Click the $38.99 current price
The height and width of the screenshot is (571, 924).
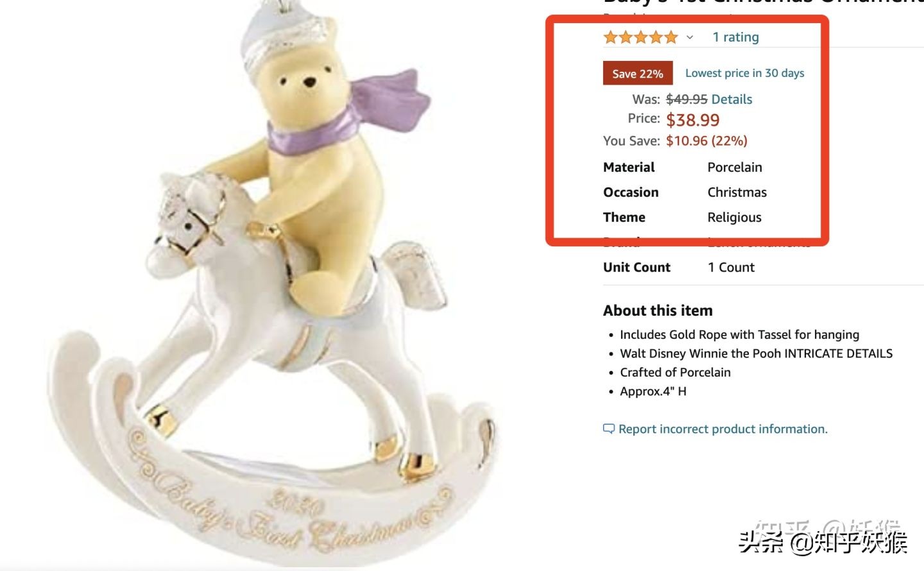pos(692,120)
